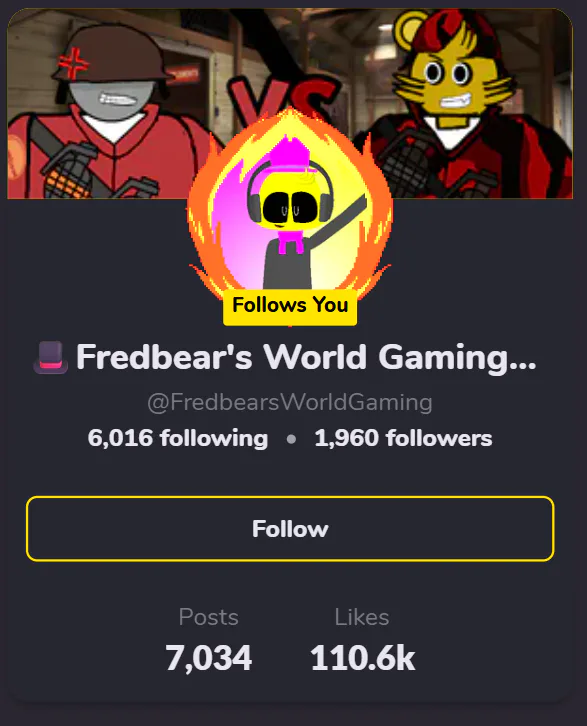Click the helmeted soldier's gray face
The image size is (587, 726).
point(113,100)
